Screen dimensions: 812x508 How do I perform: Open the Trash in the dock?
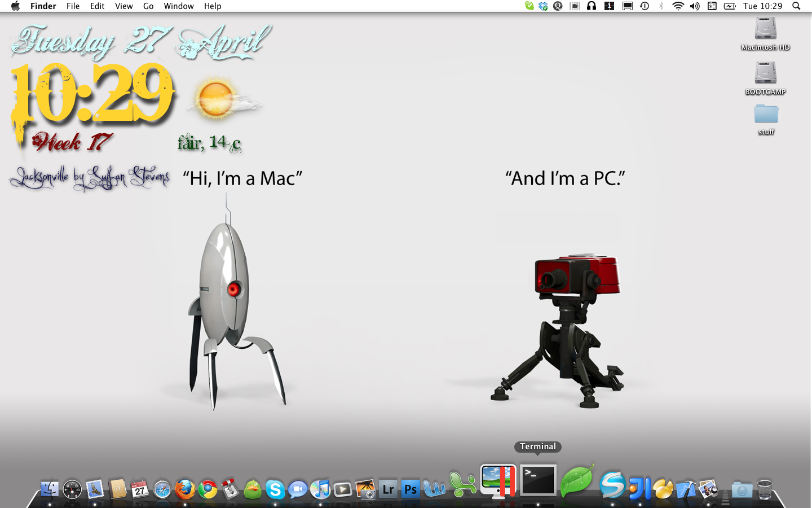tap(765, 489)
